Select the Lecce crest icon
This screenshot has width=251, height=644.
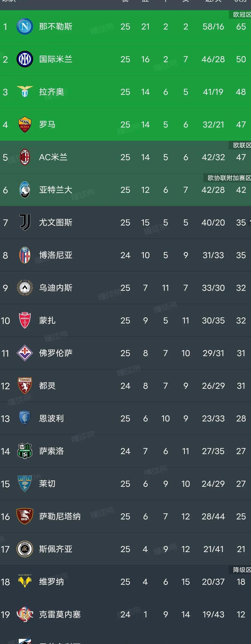pos(25,484)
